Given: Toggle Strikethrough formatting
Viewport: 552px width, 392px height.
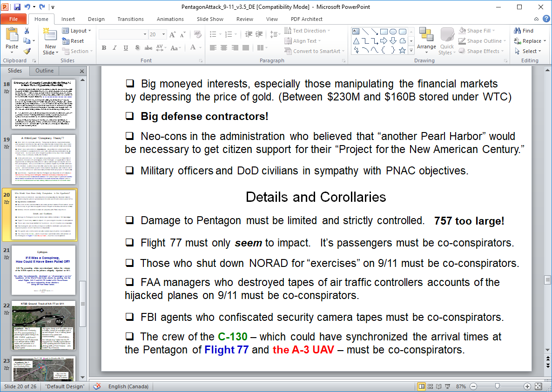Looking at the screenshot, I should (148, 48).
